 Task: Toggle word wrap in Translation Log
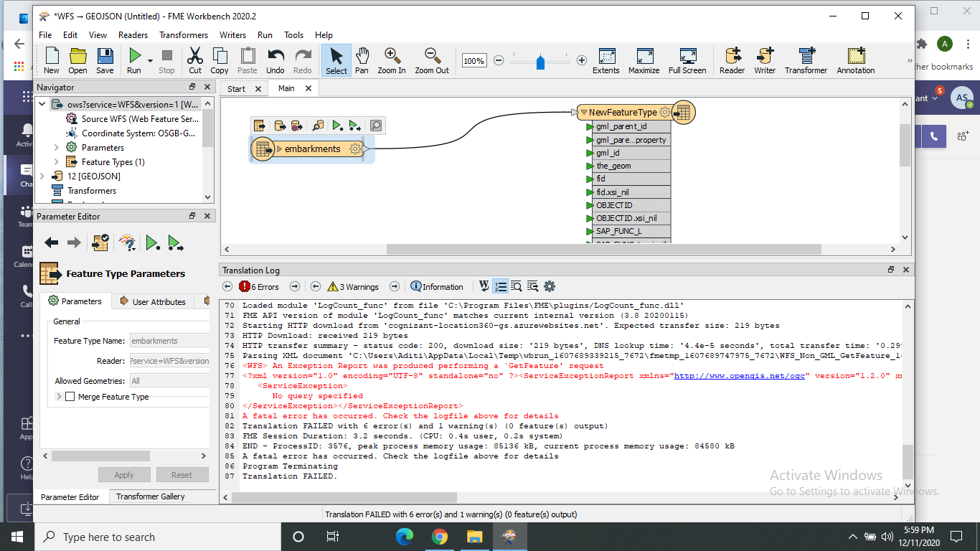pyautogui.click(x=484, y=286)
